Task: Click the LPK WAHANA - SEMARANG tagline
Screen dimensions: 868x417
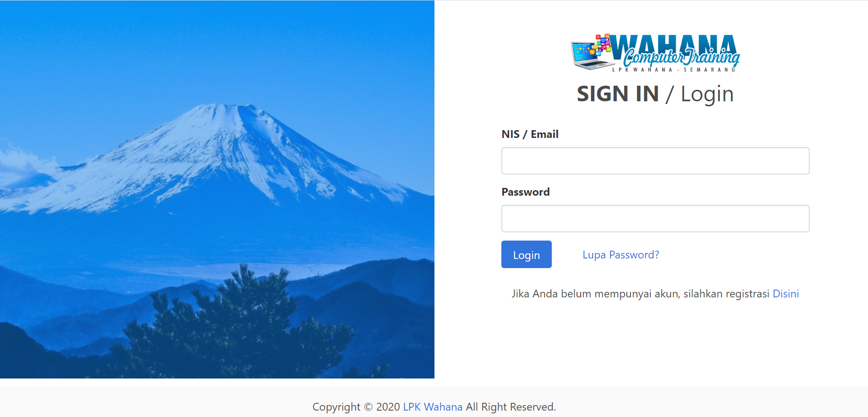Action: coord(674,70)
